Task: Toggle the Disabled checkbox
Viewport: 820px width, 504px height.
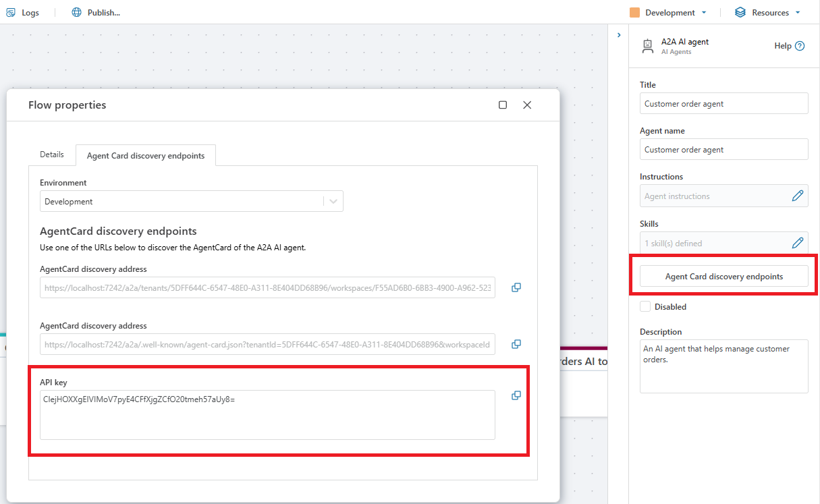Action: click(x=646, y=307)
